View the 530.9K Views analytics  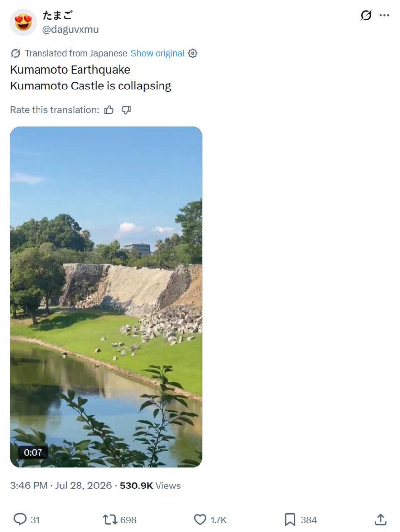[151, 486]
